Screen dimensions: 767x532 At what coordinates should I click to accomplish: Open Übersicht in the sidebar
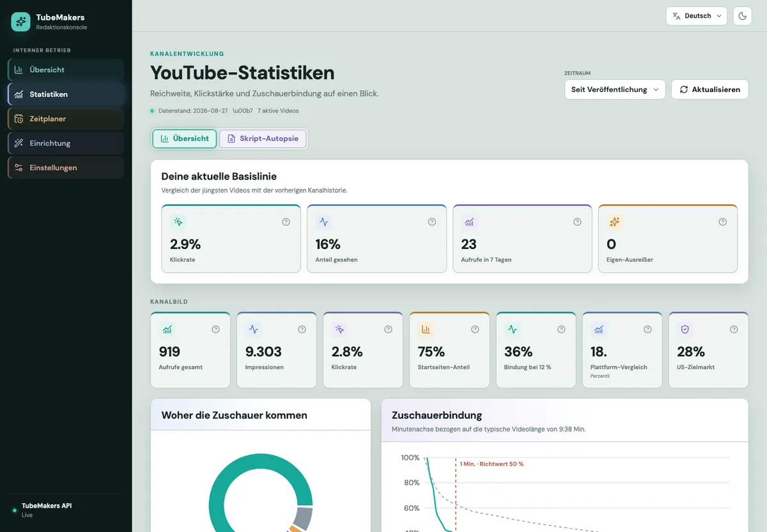66,70
